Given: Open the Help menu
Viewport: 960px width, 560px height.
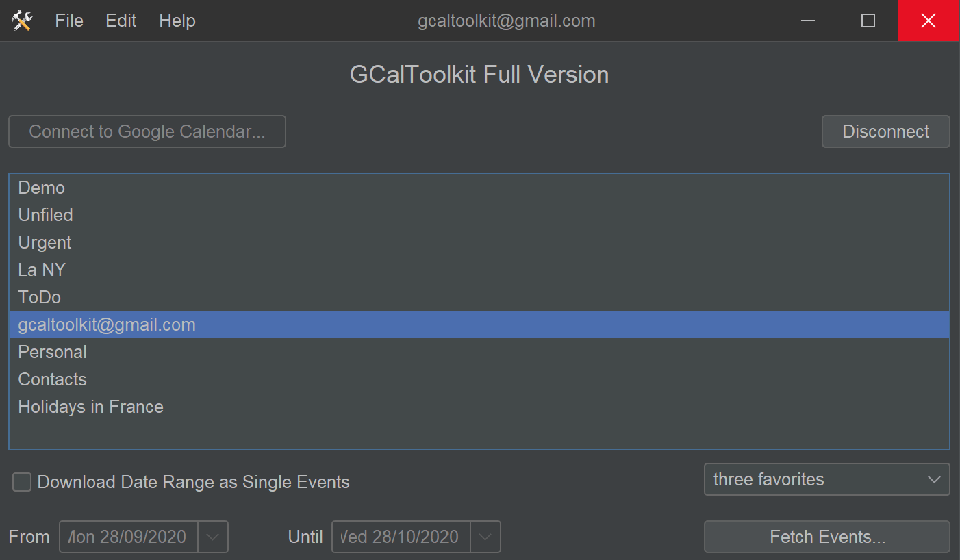Looking at the screenshot, I should 177,21.
